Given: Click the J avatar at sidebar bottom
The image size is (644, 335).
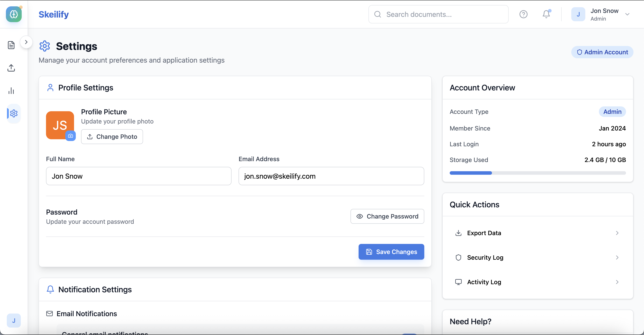Looking at the screenshot, I should tap(14, 321).
